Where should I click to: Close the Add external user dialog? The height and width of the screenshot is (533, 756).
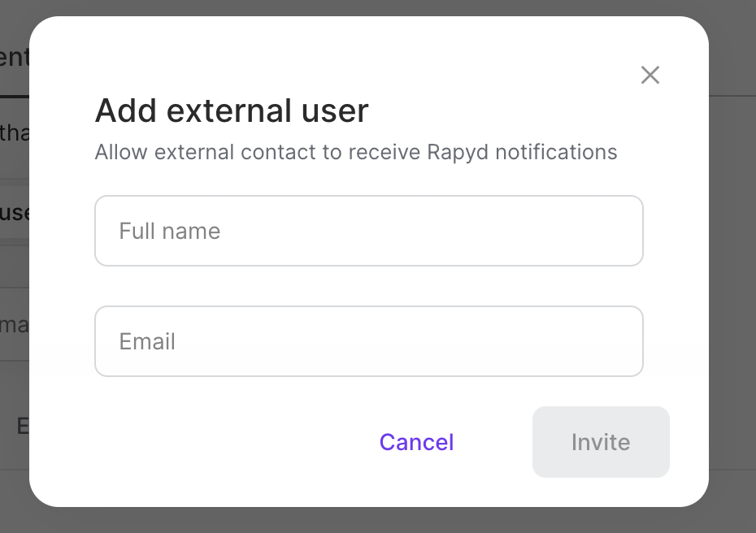(650, 76)
